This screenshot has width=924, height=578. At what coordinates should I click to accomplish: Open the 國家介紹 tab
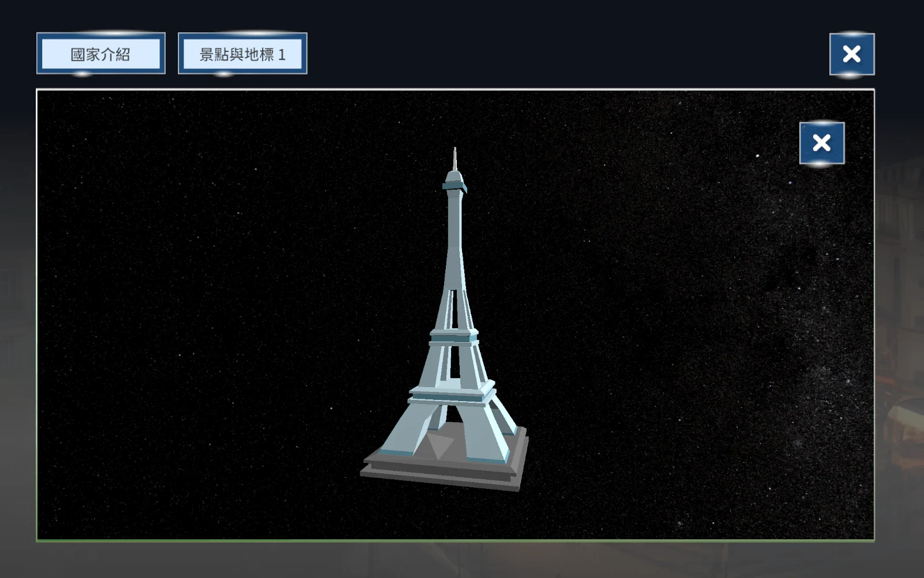point(101,54)
